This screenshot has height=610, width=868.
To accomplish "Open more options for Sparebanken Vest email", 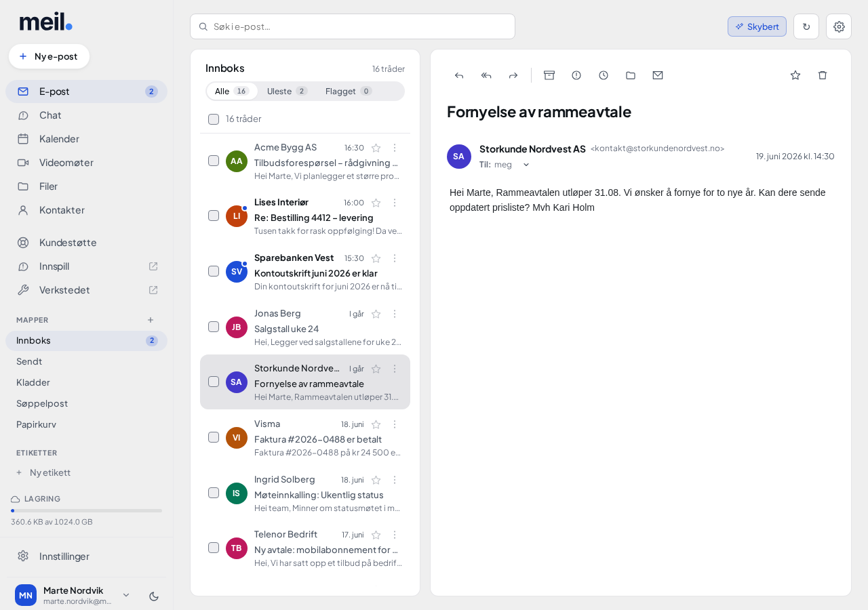I will click(x=395, y=258).
